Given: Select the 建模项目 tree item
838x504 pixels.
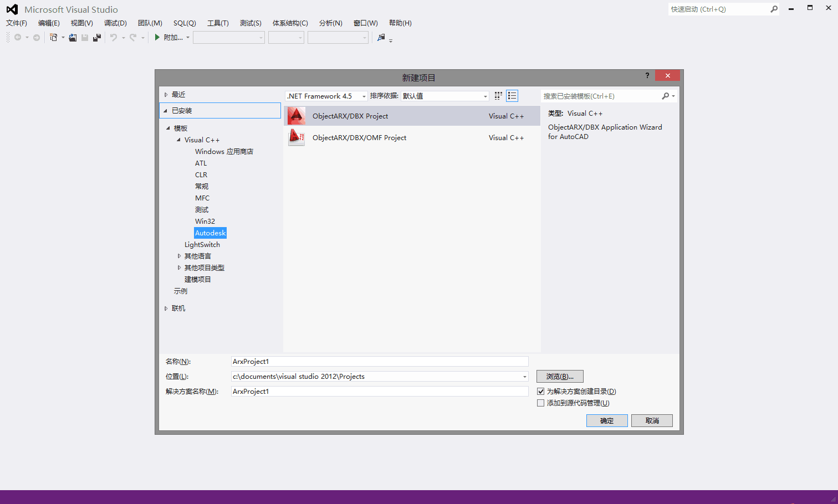Looking at the screenshot, I should [x=198, y=279].
